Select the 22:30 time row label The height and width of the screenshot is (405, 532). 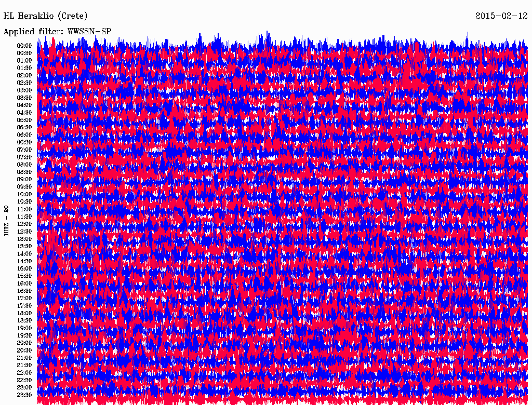(x=24, y=380)
